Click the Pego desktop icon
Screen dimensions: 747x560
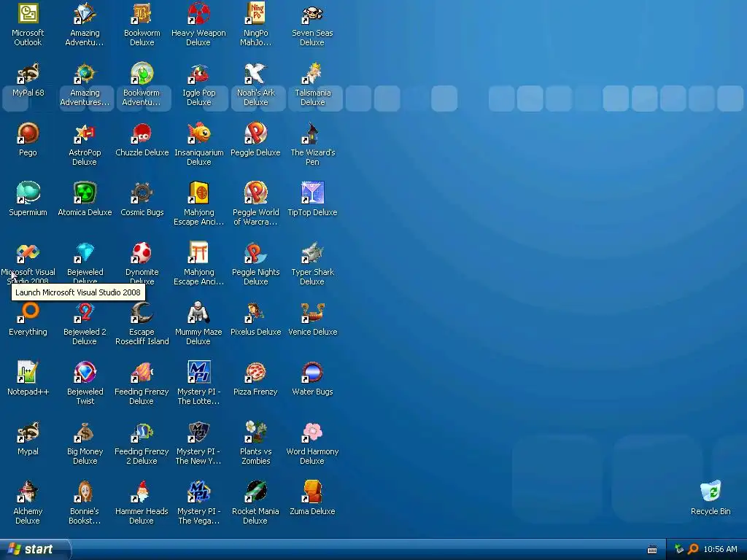tap(28, 133)
